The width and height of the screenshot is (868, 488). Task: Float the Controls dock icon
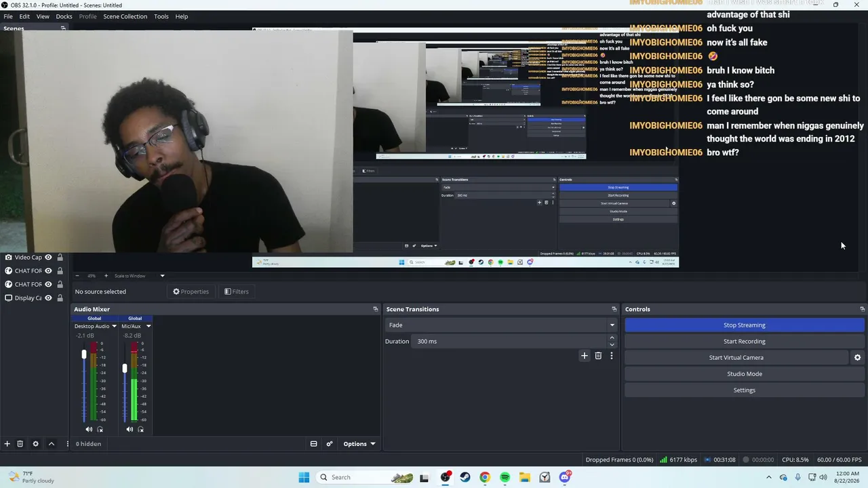click(x=862, y=309)
